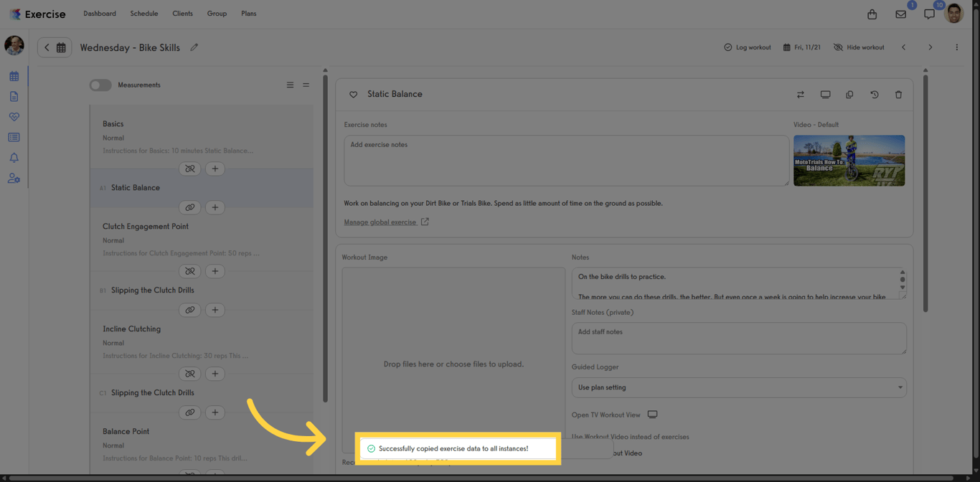980x482 pixels.
Task: Add exercise with plus below Clutch Engagement Point
Action: 215,271
